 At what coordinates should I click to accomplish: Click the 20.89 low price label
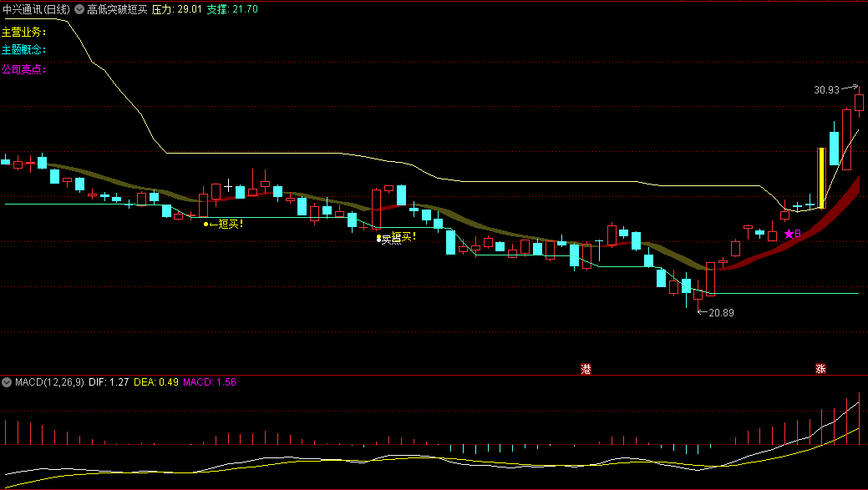pos(721,312)
